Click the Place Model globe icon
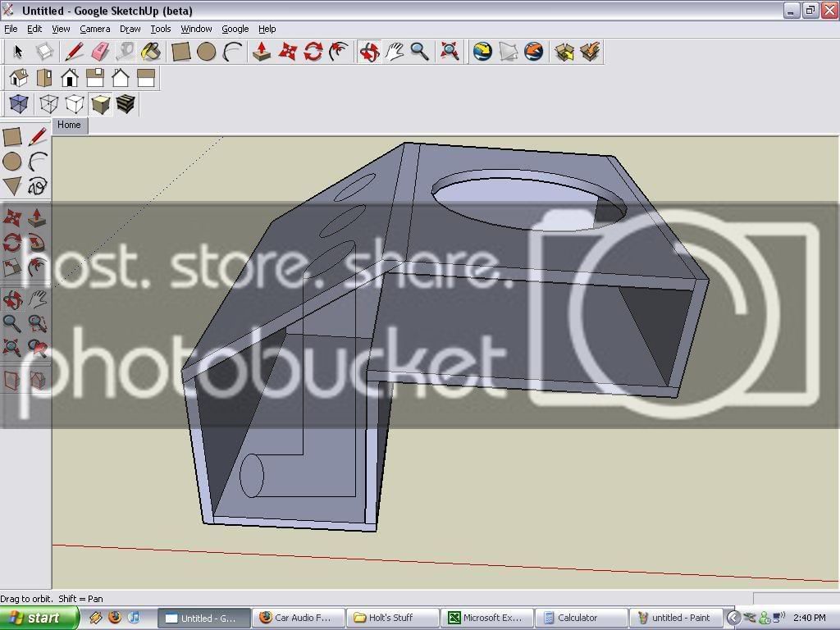Screen dimensions: 840x630 (533, 52)
